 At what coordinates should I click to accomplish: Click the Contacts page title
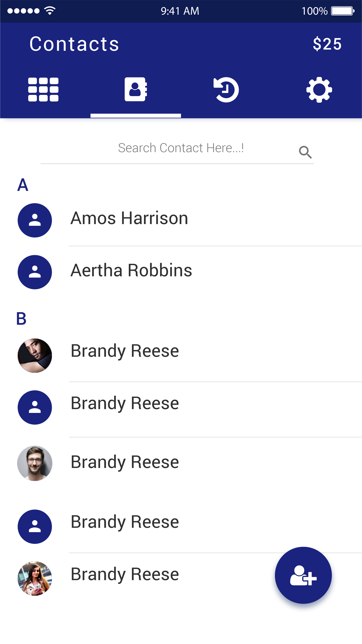pos(74,44)
